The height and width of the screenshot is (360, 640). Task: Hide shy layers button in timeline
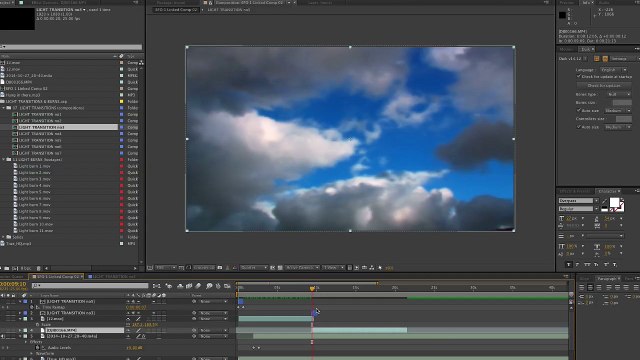pos(180,286)
